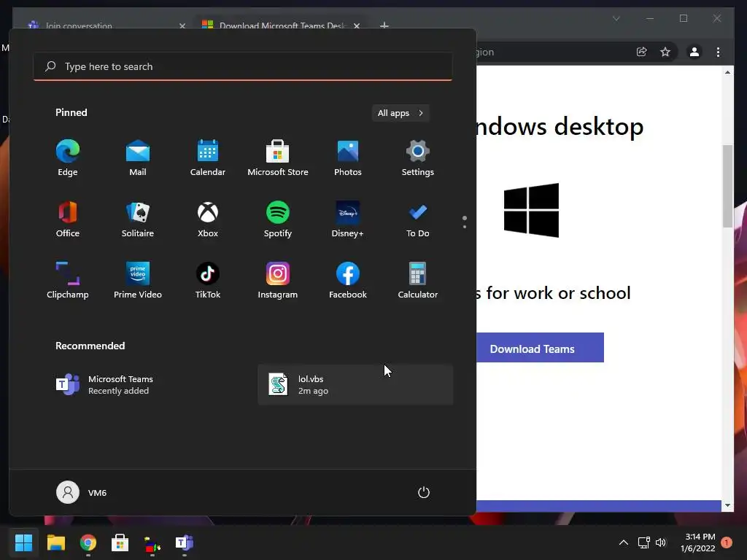Open Chrome's tab search dropdown arrow
Viewport: 747px width, 560px height.
tap(616, 18)
